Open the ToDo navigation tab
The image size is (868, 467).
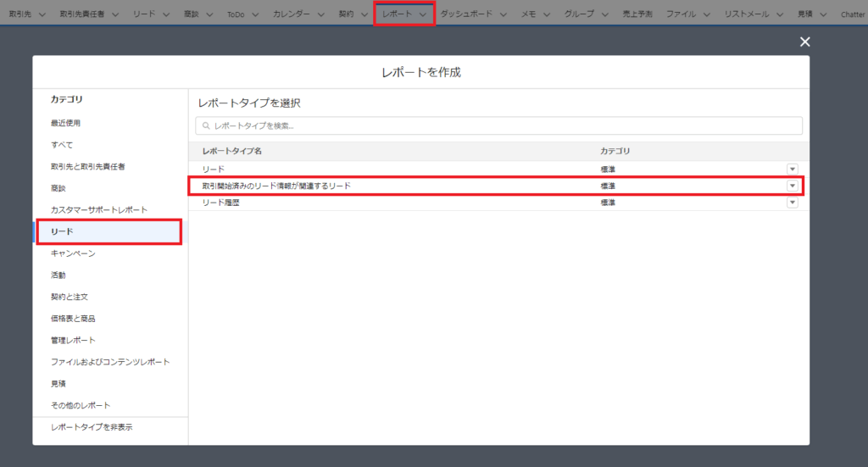tap(236, 14)
